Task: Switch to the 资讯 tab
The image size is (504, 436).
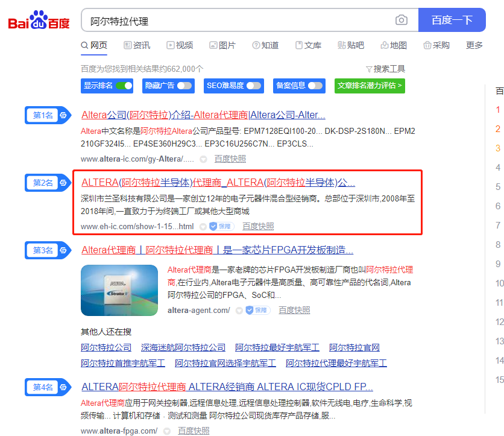Action: pyautogui.click(x=137, y=45)
